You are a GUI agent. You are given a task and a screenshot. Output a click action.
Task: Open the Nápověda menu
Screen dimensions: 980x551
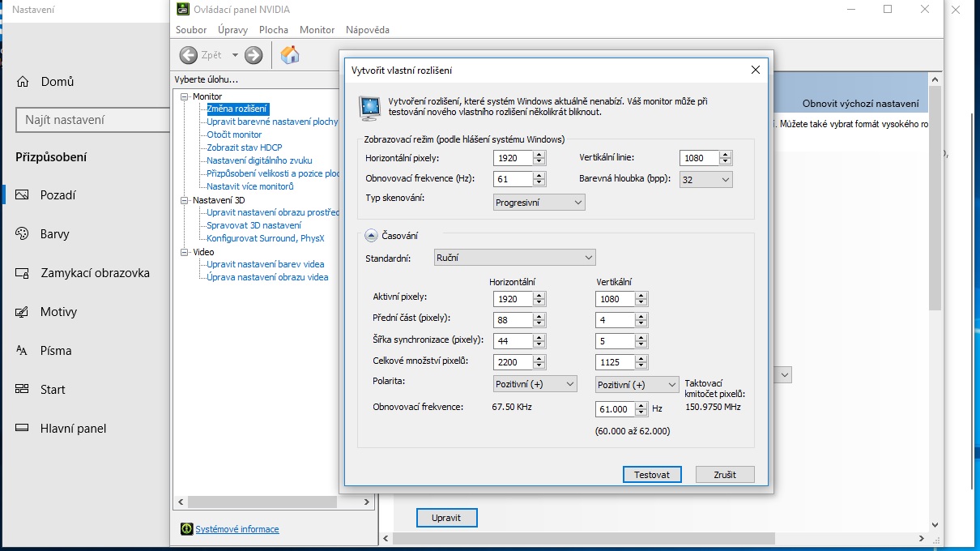(x=367, y=30)
